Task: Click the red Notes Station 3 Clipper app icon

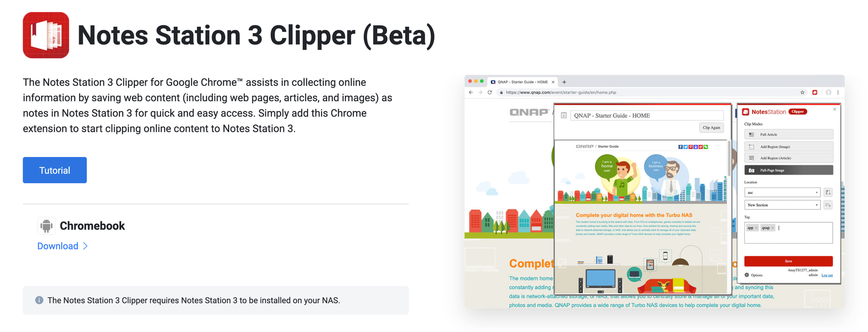Action: [x=46, y=35]
